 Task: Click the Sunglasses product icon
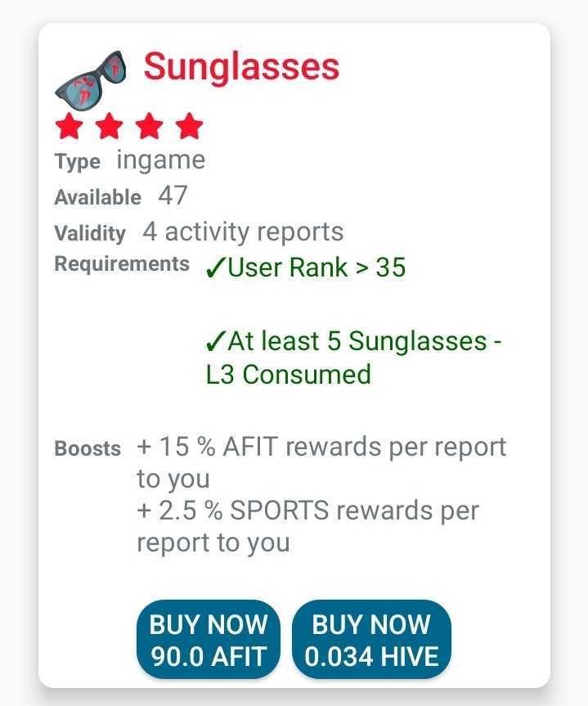pos(91,79)
